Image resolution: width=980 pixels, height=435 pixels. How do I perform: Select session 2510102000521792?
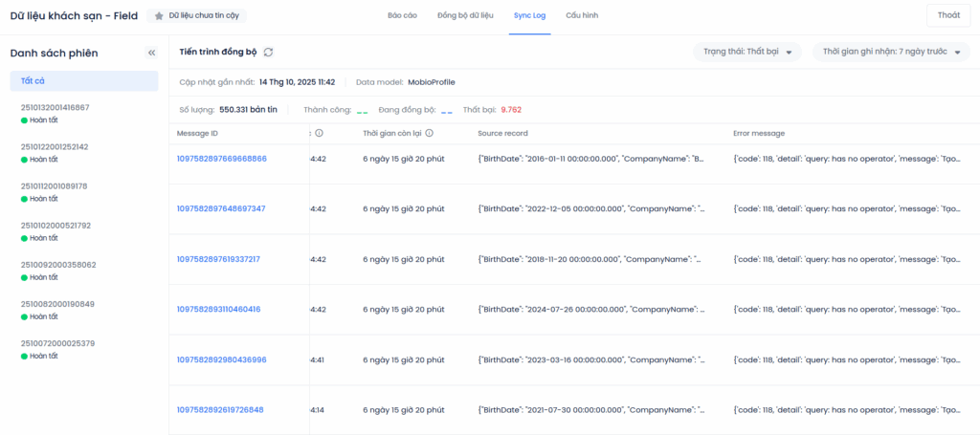[56, 226]
